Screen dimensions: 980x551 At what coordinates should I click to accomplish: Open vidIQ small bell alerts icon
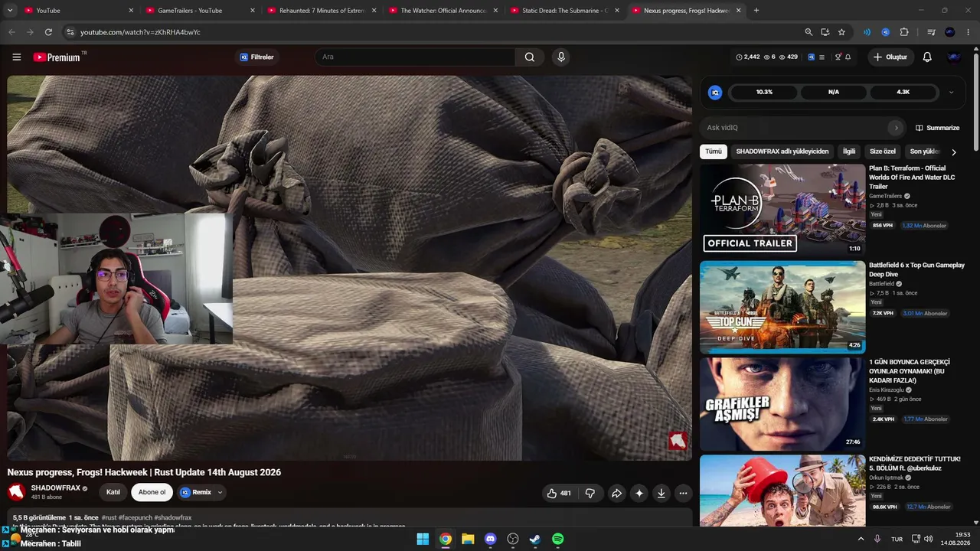point(848,57)
